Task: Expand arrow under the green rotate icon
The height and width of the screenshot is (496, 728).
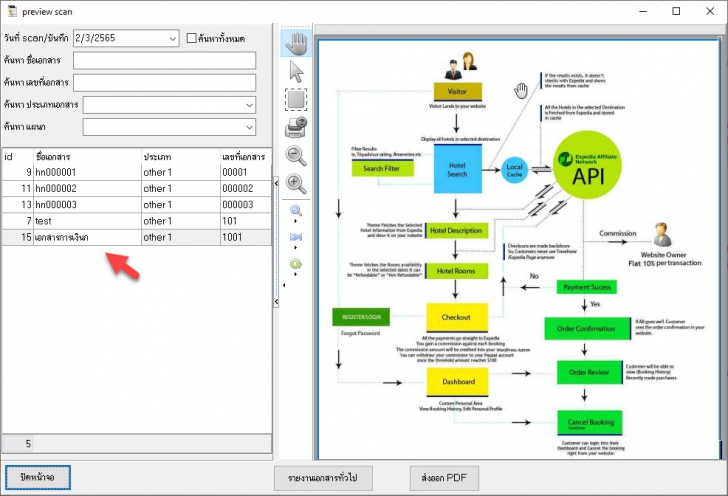Action: point(296,274)
